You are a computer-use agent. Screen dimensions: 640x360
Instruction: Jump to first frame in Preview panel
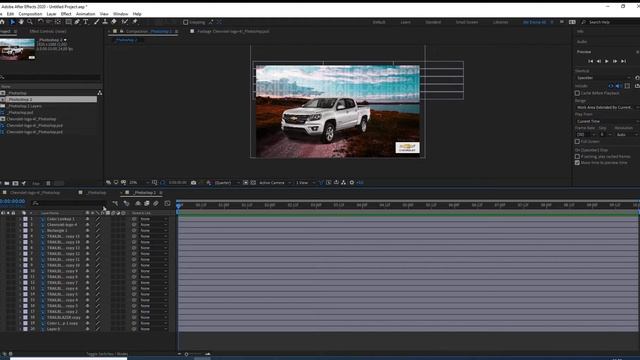click(591, 61)
